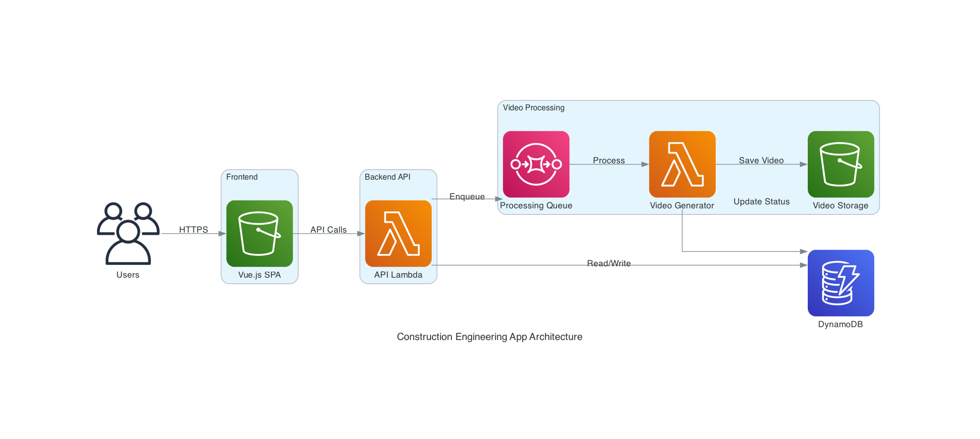
Task: Click the Enqueue connection label
Action: [467, 196]
